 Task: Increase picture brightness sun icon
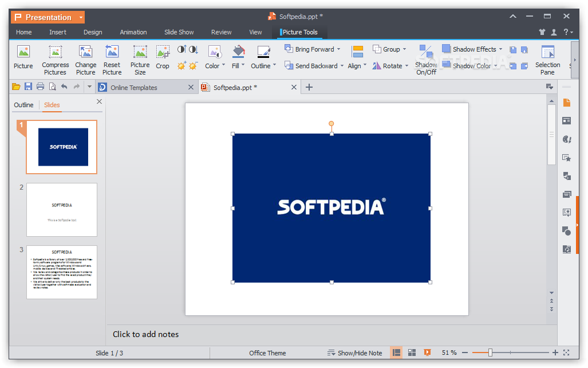pos(181,66)
